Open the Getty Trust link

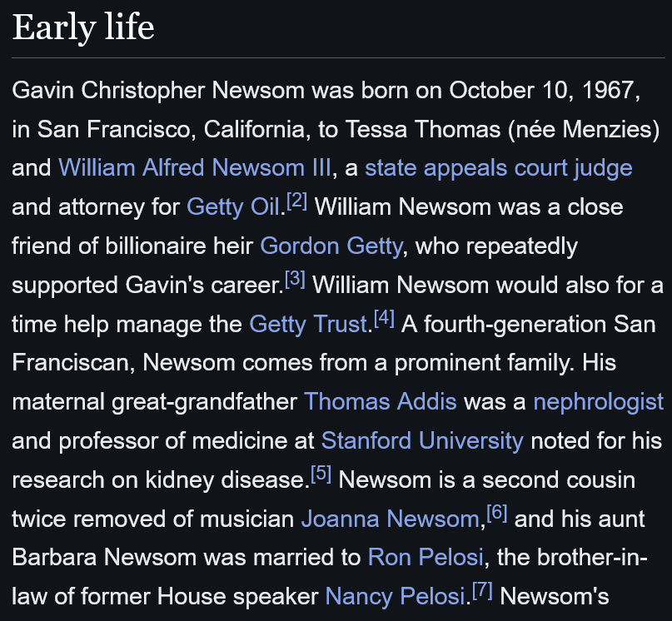pos(308,324)
